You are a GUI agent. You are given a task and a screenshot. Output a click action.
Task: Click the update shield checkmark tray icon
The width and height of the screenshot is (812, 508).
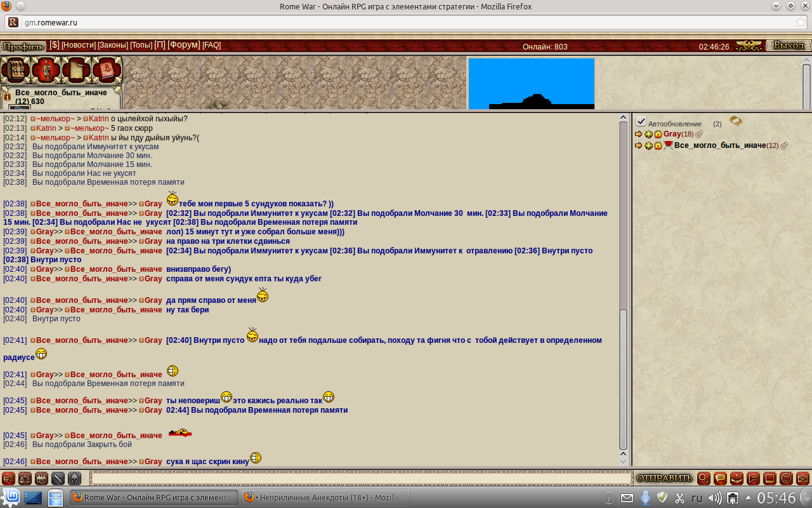662,498
